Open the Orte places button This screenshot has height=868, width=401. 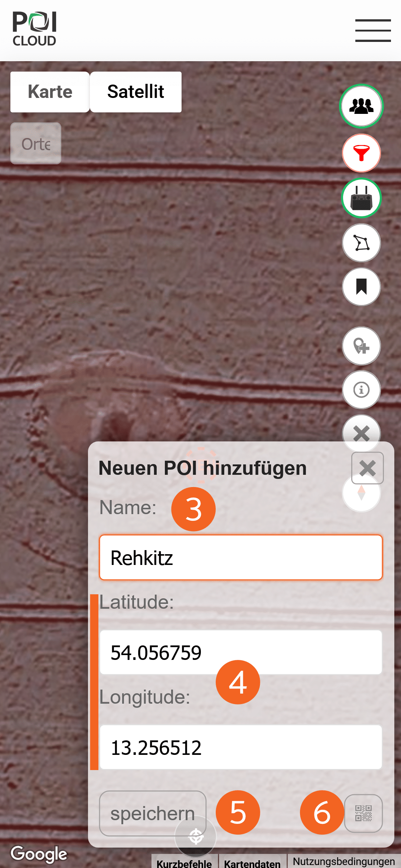point(36,144)
